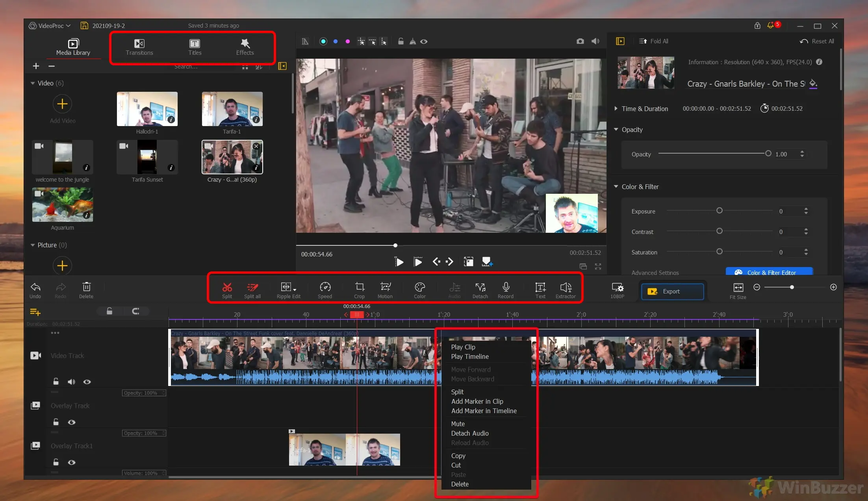This screenshot has height=501, width=868.
Task: Open the Extractor tool
Action: pyautogui.click(x=566, y=289)
